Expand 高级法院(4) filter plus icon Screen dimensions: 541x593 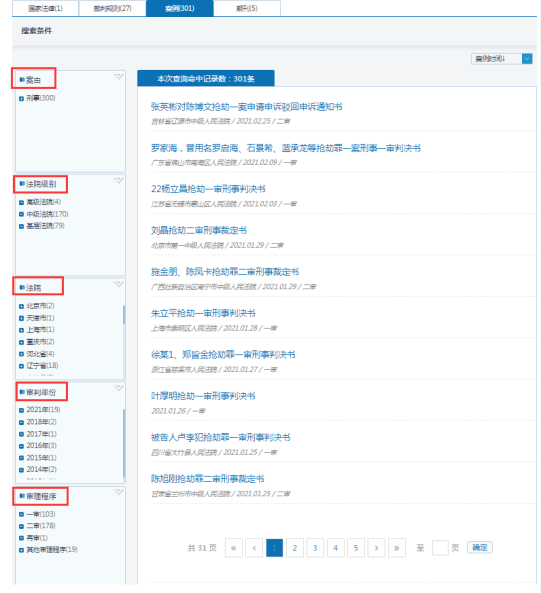(x=22, y=202)
